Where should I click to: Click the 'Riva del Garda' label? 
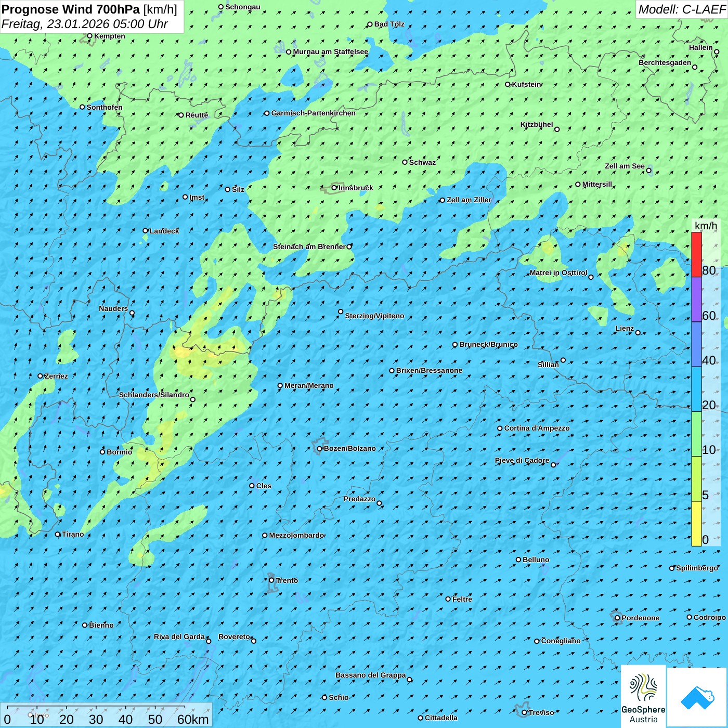coord(179,636)
